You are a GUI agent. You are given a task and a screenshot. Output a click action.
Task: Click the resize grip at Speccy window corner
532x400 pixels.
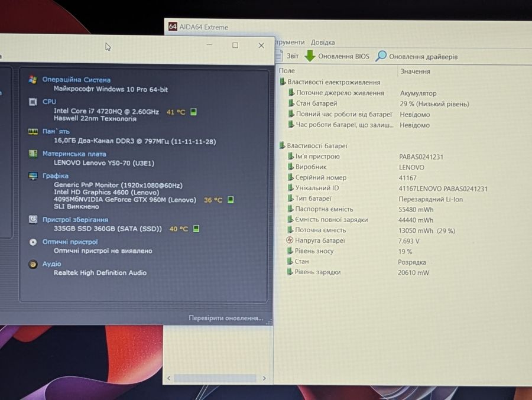269,322
